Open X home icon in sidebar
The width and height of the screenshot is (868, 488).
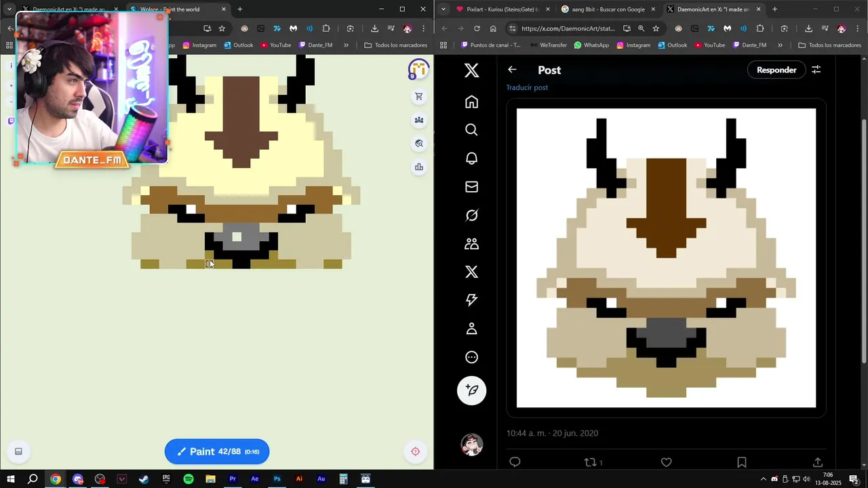(471, 102)
